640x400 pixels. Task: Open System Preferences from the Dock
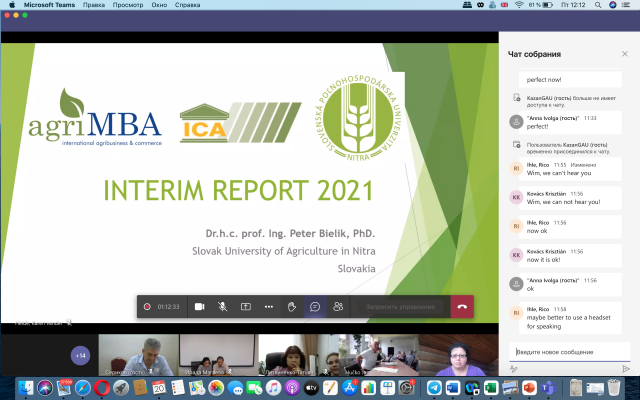[x=407, y=388]
